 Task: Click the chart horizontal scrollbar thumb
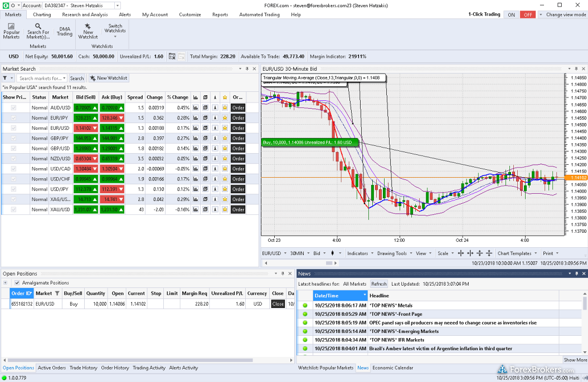tap(329, 263)
